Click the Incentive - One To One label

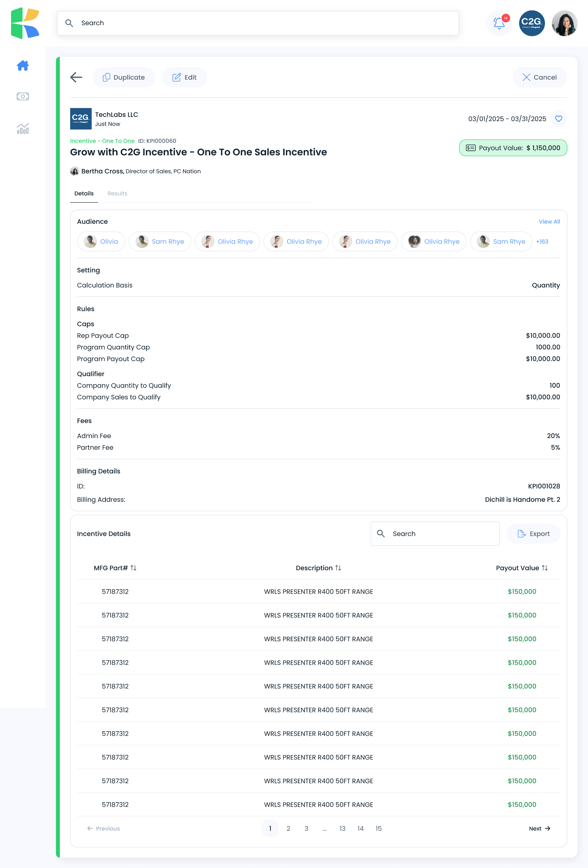(x=102, y=141)
